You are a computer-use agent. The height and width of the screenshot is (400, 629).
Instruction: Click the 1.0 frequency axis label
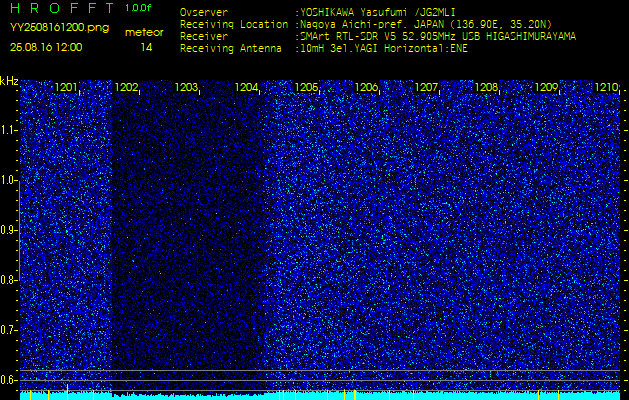coord(9,181)
